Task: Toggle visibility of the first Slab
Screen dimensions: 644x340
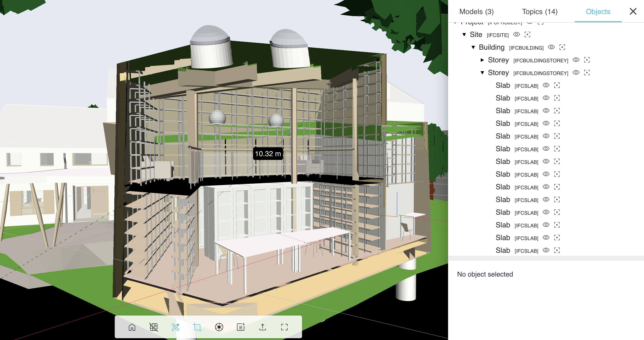Action: point(546,85)
